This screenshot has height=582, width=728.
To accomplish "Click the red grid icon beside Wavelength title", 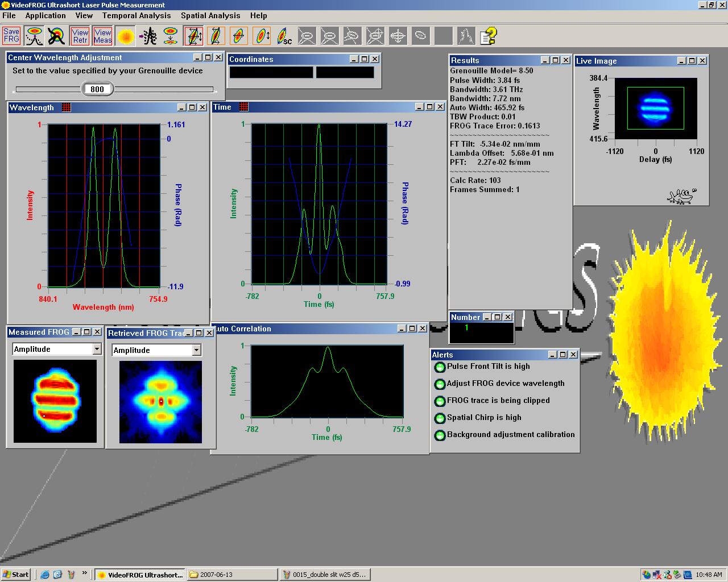I will [67, 107].
